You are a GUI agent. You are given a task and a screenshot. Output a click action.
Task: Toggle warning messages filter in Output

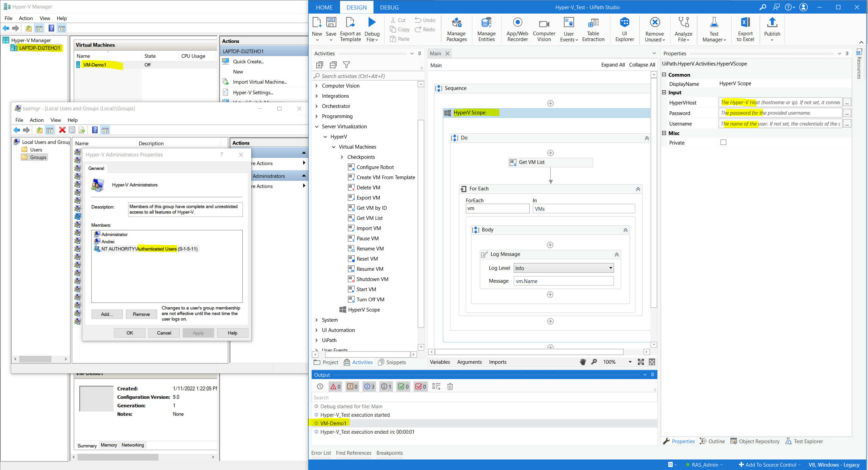click(352, 387)
